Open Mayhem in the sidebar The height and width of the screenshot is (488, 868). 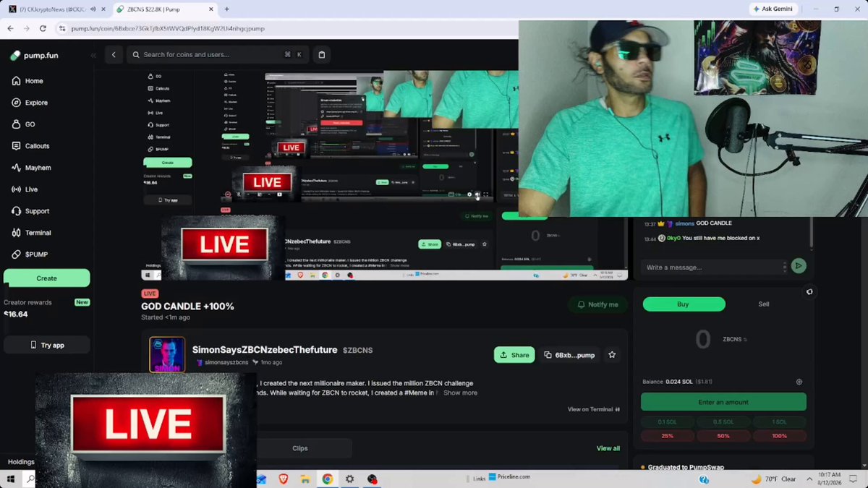point(31,168)
